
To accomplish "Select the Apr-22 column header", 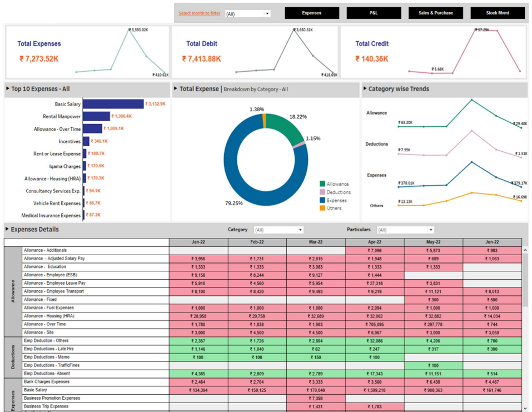I will tap(375, 242).
